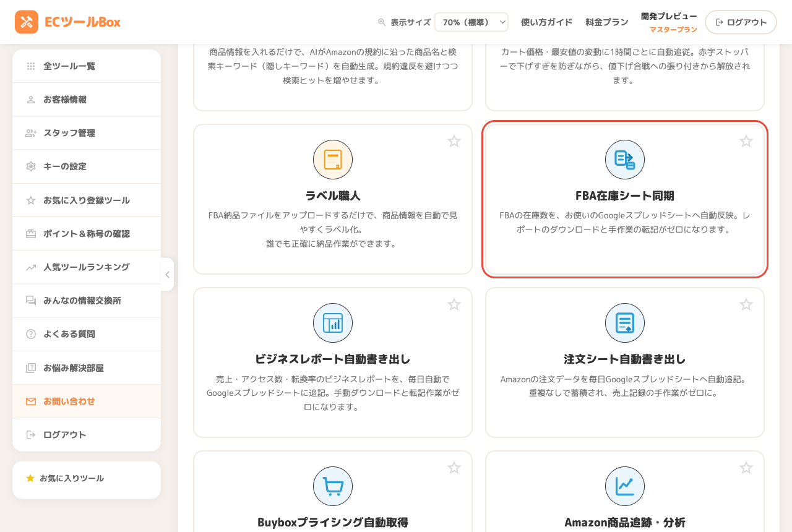Click the gift icon beside ポイント＆称号の確認
Viewport: 792px width, 532px height.
31,234
